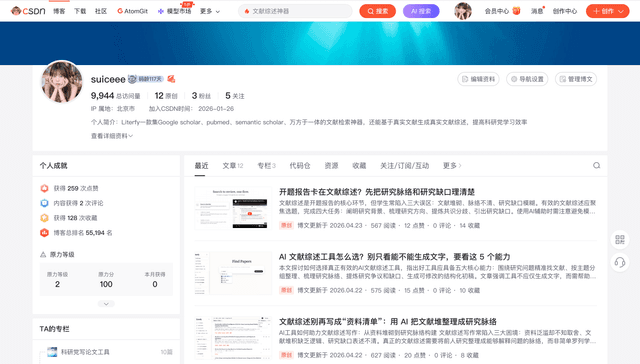Open the 5 关注 count
This screenshot has width=640, height=364.
[x=235, y=95]
